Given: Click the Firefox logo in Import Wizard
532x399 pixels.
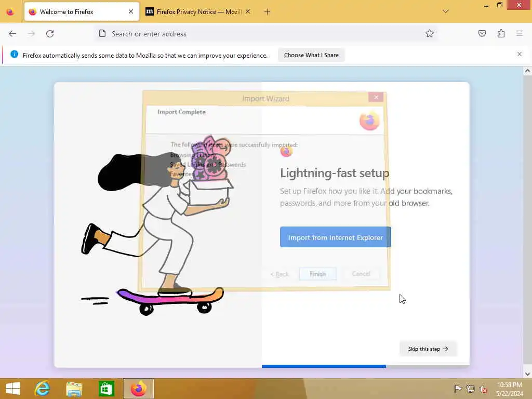Looking at the screenshot, I should [x=369, y=121].
